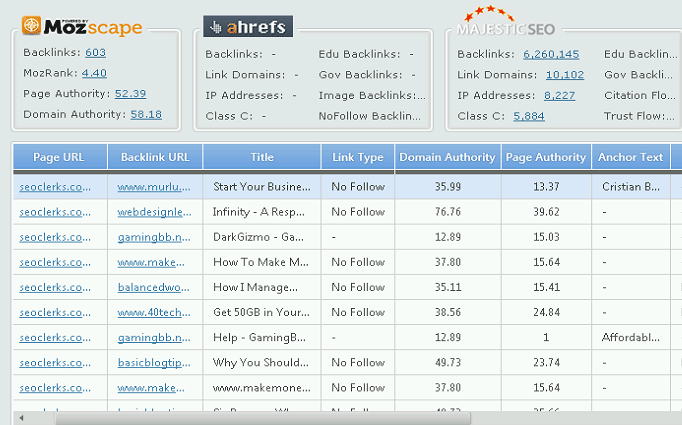Sort by Anchor Text column header
Screen dimensions: 682x425
click(x=631, y=157)
